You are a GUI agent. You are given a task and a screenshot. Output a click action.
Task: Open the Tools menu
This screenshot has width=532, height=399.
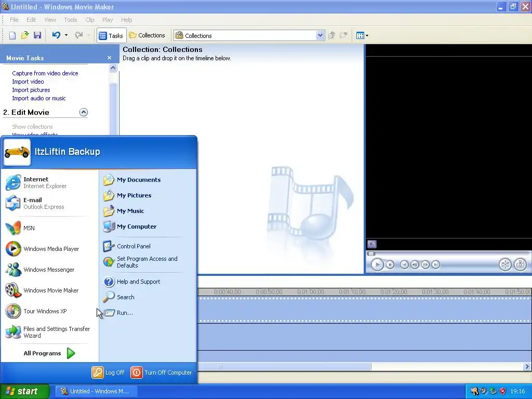pyautogui.click(x=71, y=20)
